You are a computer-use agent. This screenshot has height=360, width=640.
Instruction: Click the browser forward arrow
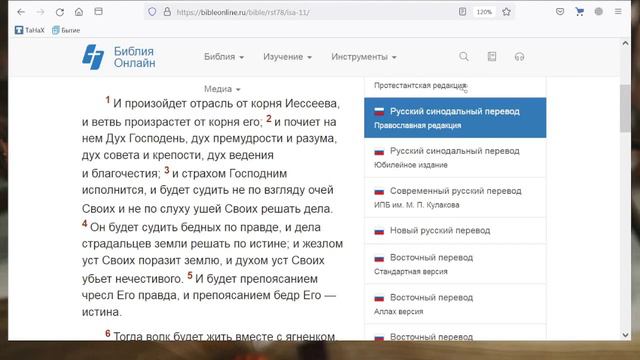coord(40,12)
